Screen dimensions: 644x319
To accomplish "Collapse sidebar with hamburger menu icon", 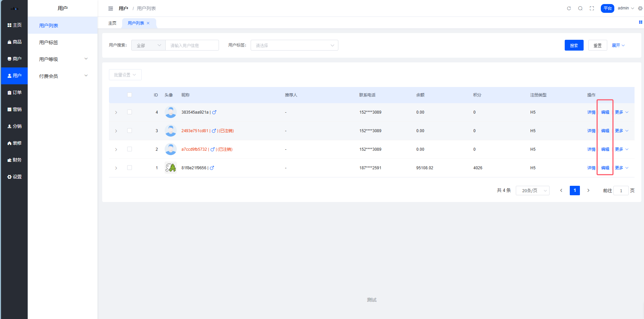I will click(111, 8).
